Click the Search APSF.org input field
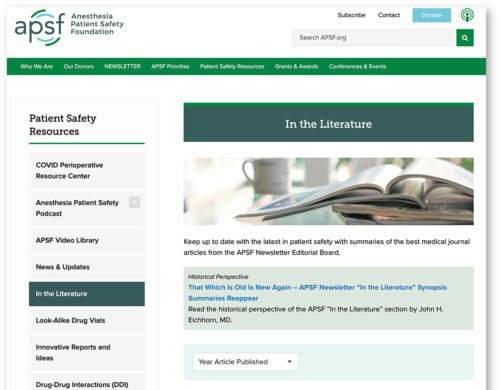The height and width of the screenshot is (390, 500). (x=374, y=38)
